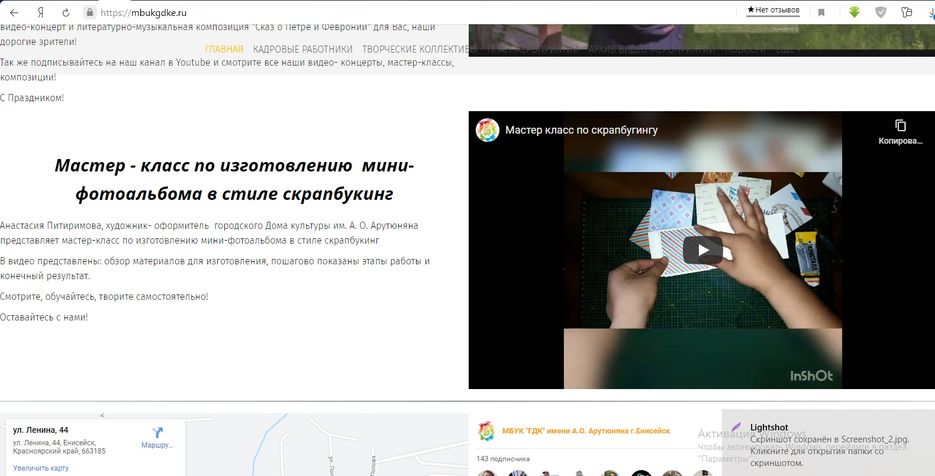Go back with the browser back arrow
Screen dimensions: 935x476
[14, 13]
